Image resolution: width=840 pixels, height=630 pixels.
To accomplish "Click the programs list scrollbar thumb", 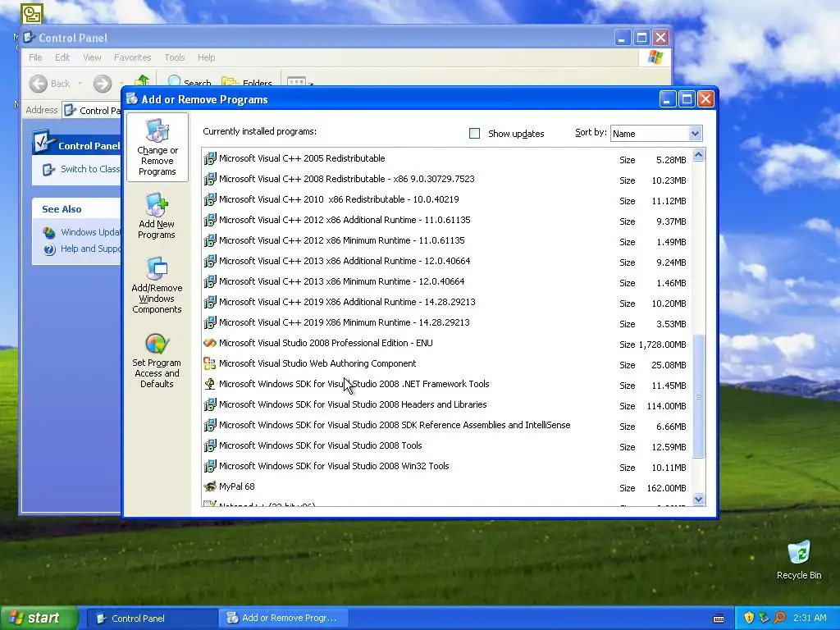I will (698, 396).
